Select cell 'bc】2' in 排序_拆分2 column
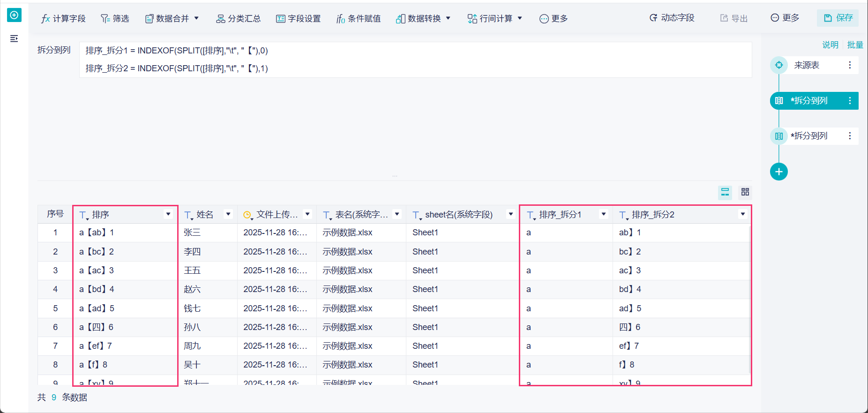Image resolution: width=868 pixels, height=413 pixels. tap(681, 252)
